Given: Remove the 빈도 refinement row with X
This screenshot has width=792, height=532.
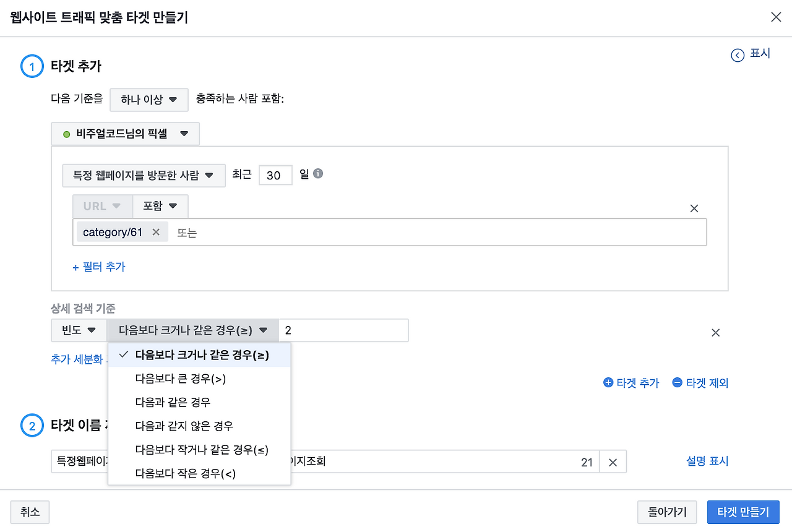Looking at the screenshot, I should [x=716, y=332].
